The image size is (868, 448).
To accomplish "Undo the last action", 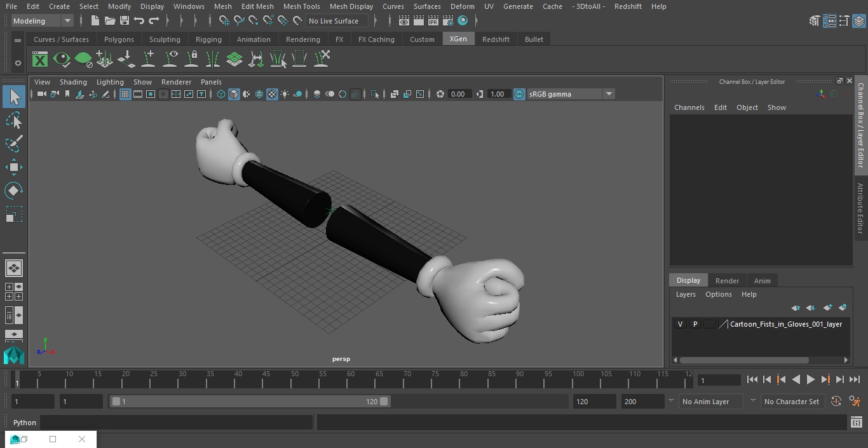I will point(139,21).
